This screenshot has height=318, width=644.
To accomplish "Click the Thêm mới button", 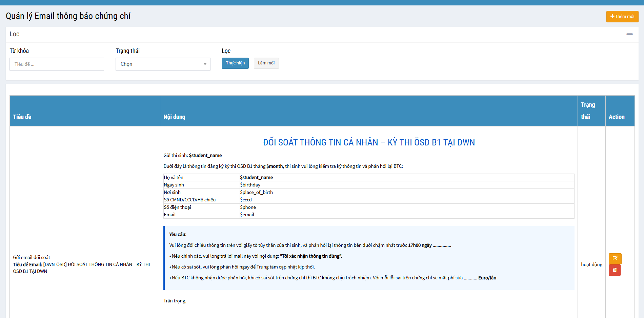I will click(x=622, y=17).
